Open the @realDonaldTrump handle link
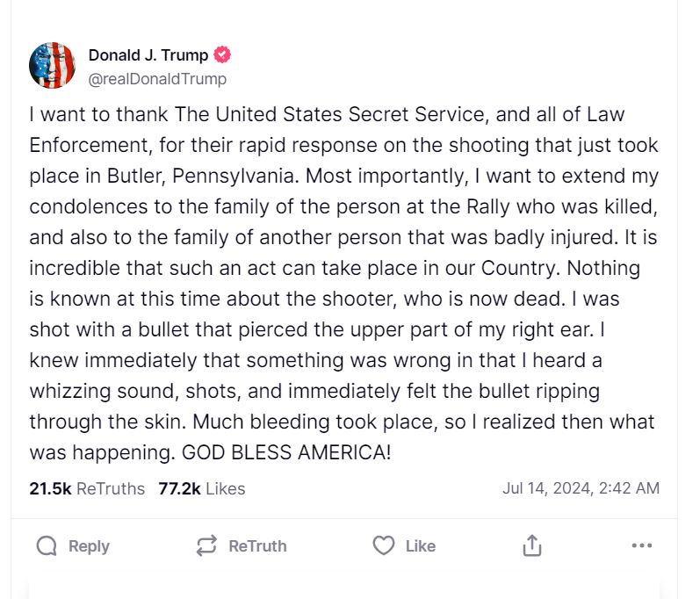 click(157, 79)
